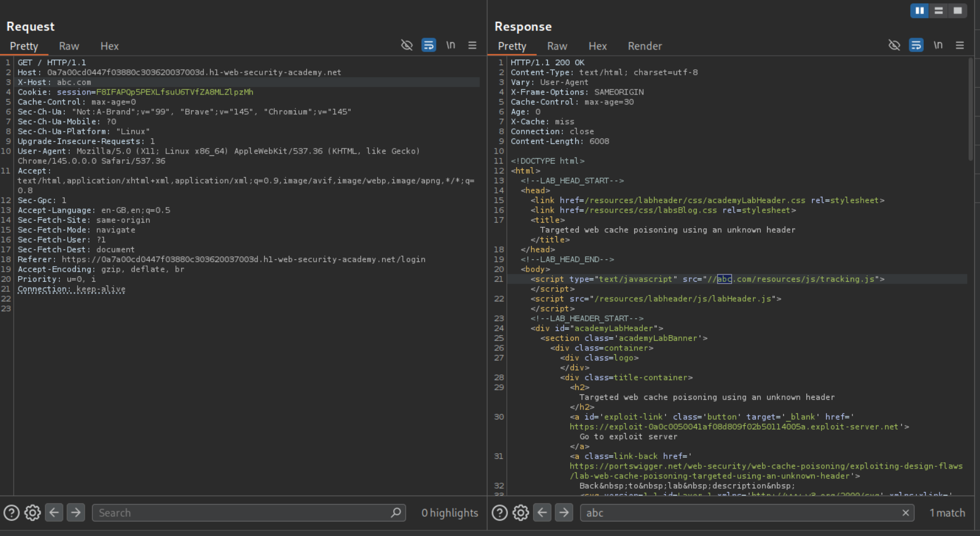Image resolution: width=980 pixels, height=536 pixels.
Task: Go to previous match in Response search
Action: point(542,512)
